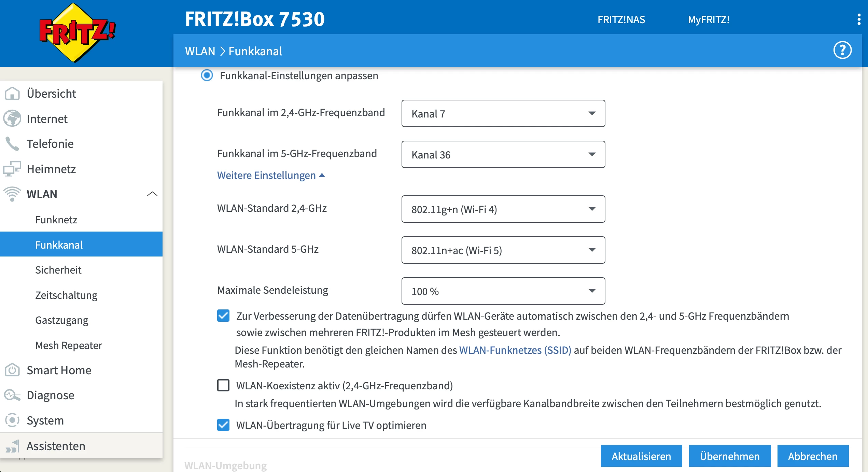Click the Smart Home icon
The image size is (868, 472).
click(12, 370)
